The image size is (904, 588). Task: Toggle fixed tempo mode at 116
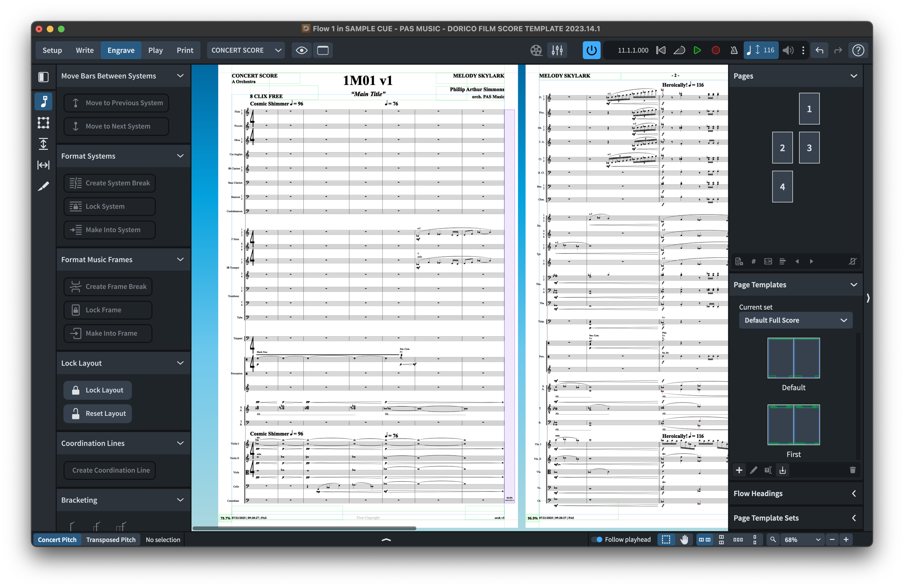tap(761, 50)
